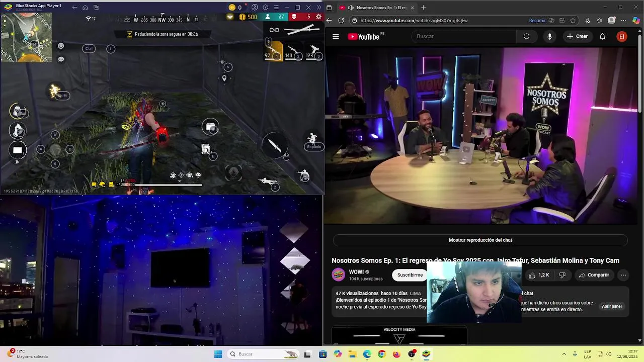The image size is (644, 362).
Task: Reload the YouTube page
Action: pyautogui.click(x=341, y=21)
